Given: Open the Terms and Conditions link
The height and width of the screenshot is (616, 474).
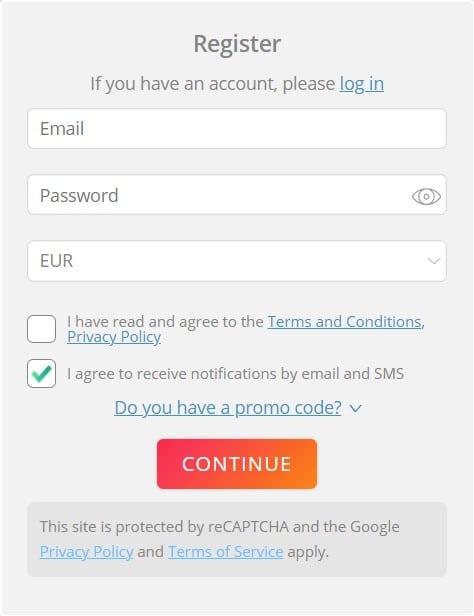Looking at the screenshot, I should click(x=344, y=322).
